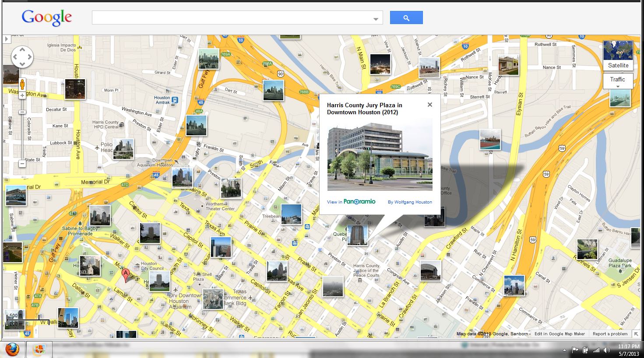Click the blue search magnifier button
Viewport: 644px width, 358px height.
(x=406, y=18)
